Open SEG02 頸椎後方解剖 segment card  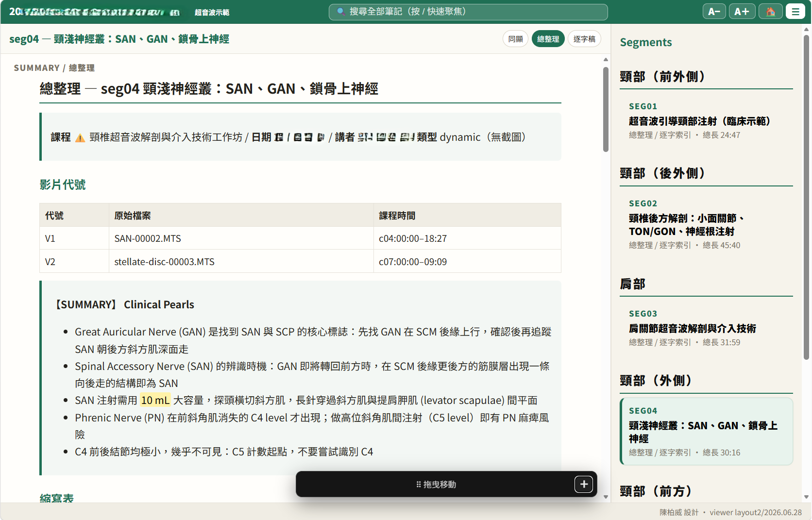[x=706, y=224]
